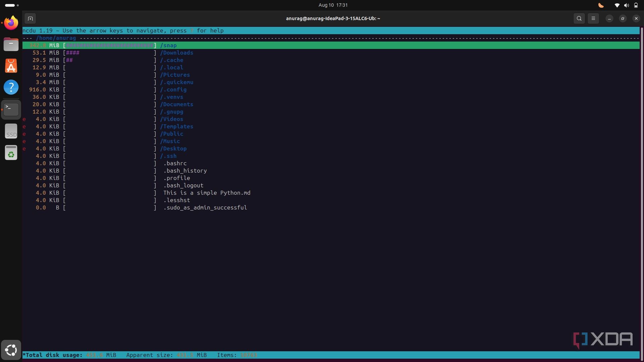Image resolution: width=644 pixels, height=362 pixels.
Task: Select the /Pictures directory row
Action: pyautogui.click(x=331, y=75)
